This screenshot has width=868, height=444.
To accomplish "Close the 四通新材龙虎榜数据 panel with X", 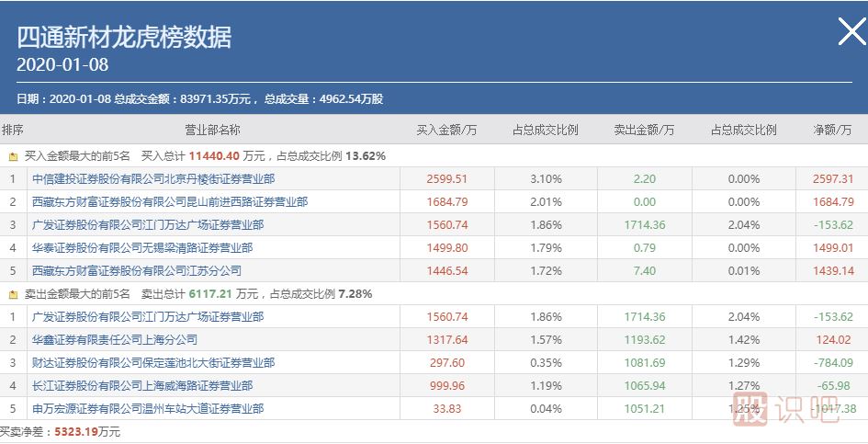I will (851, 33).
